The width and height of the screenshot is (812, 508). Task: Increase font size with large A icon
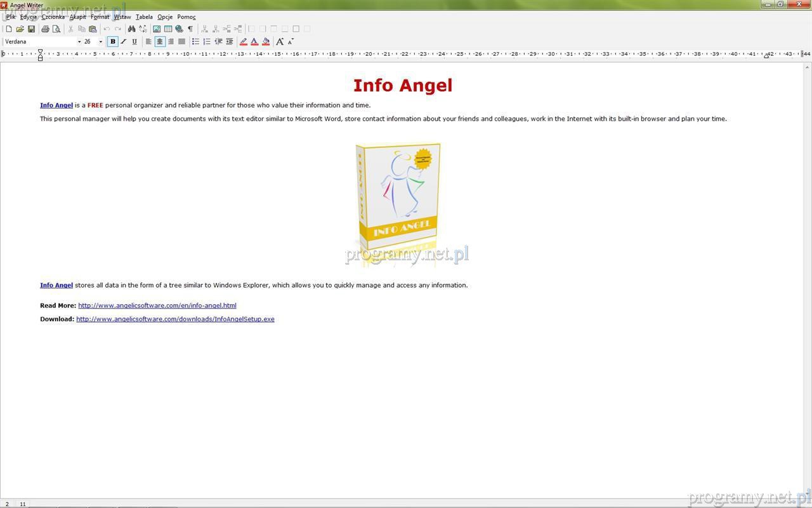click(279, 42)
